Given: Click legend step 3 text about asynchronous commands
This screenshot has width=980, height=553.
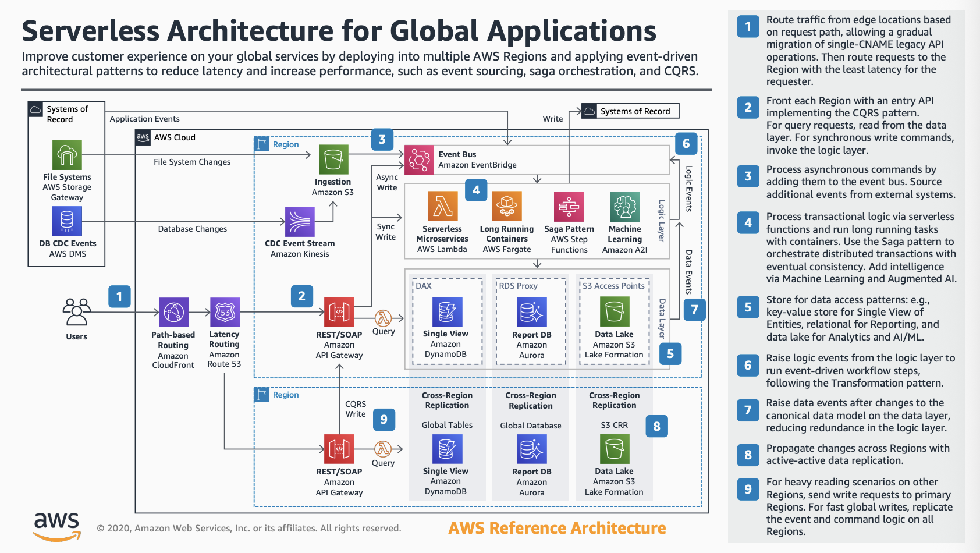Looking at the screenshot, I should [861, 182].
